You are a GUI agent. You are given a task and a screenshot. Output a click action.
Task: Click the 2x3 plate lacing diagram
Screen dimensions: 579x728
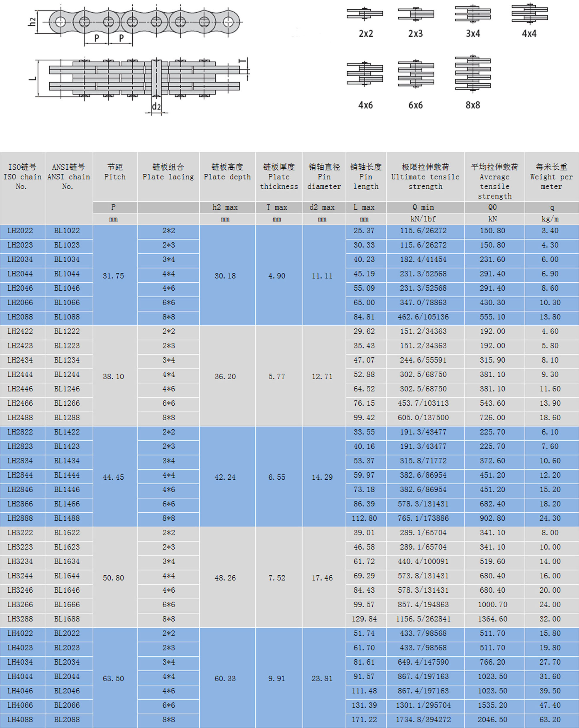416,14
